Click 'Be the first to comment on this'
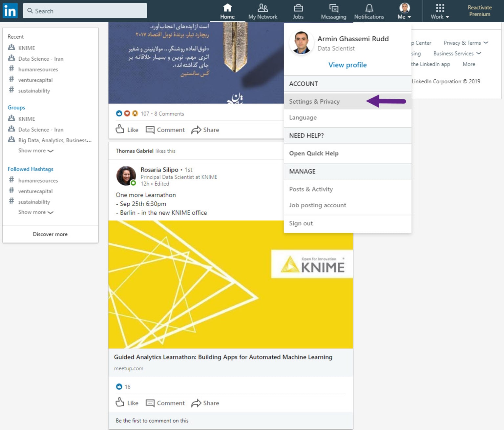504x430 pixels. [x=152, y=420]
